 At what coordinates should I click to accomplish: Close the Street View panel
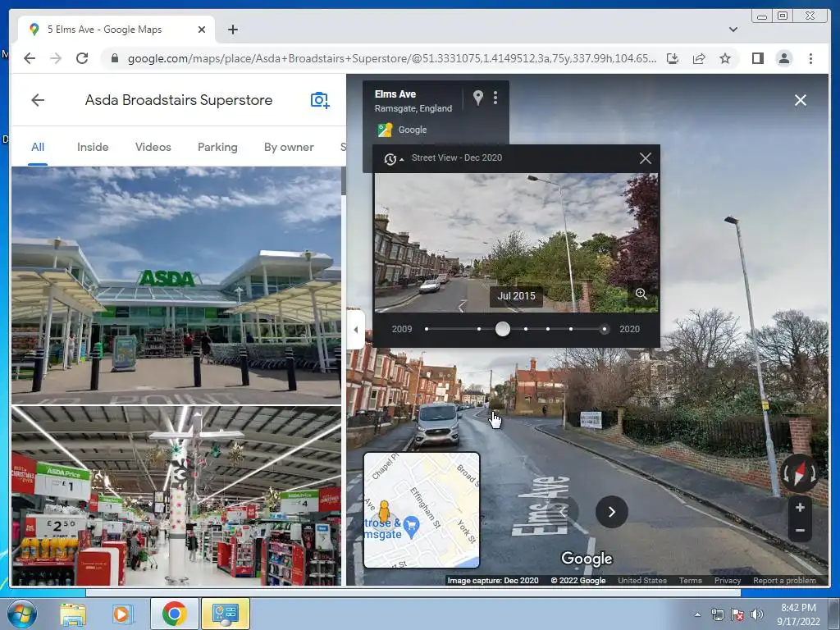coord(801,100)
